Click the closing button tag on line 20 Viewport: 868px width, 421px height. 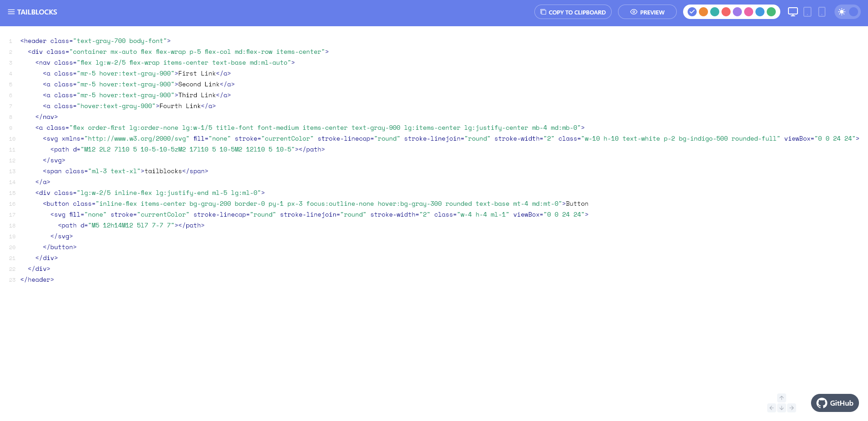click(x=60, y=247)
